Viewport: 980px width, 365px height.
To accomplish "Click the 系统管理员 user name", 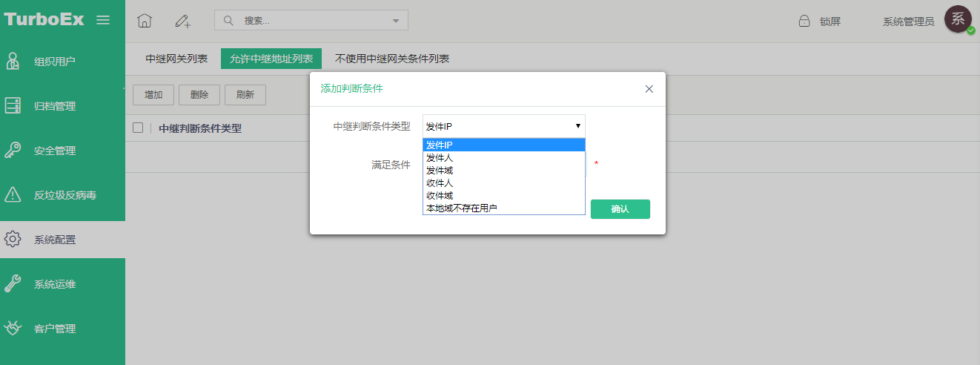I will [908, 22].
